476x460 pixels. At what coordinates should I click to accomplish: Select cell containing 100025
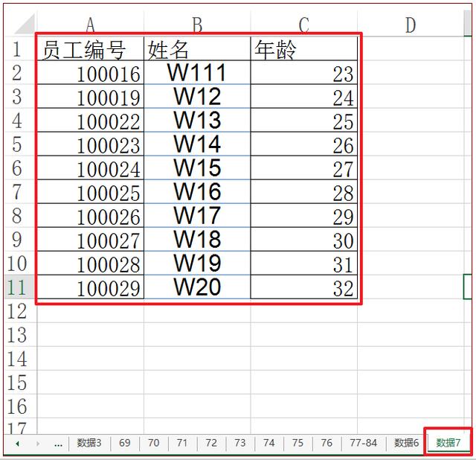pos(90,192)
